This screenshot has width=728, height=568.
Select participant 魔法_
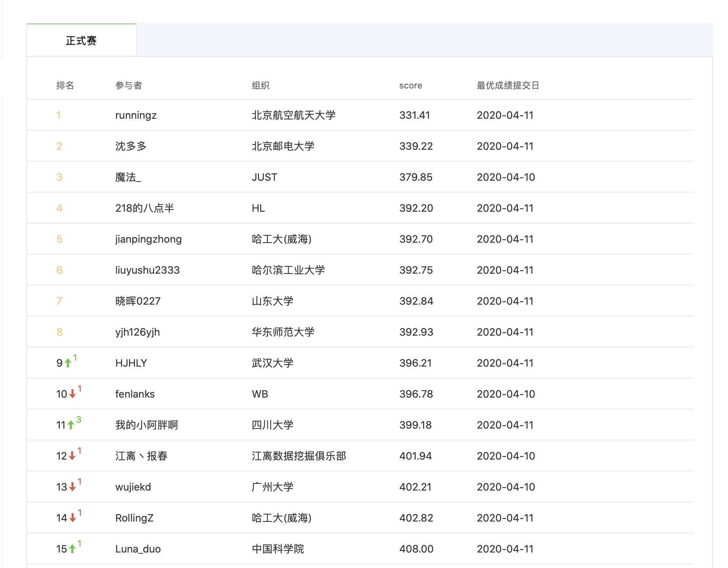[128, 177]
